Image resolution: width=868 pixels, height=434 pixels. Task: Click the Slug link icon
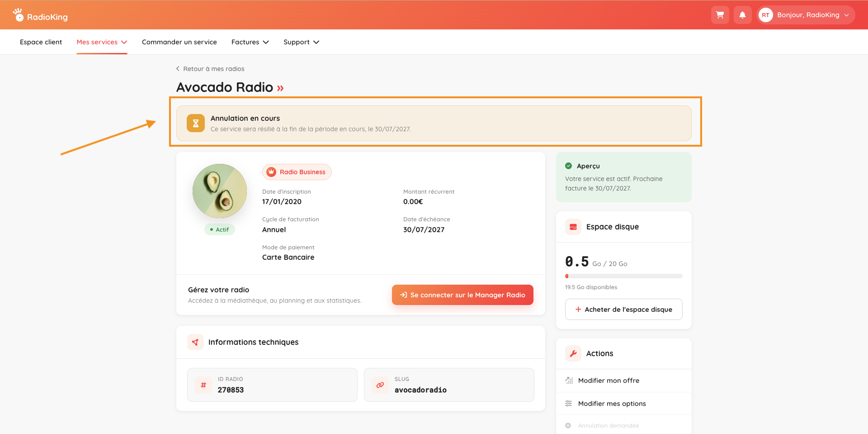380,385
